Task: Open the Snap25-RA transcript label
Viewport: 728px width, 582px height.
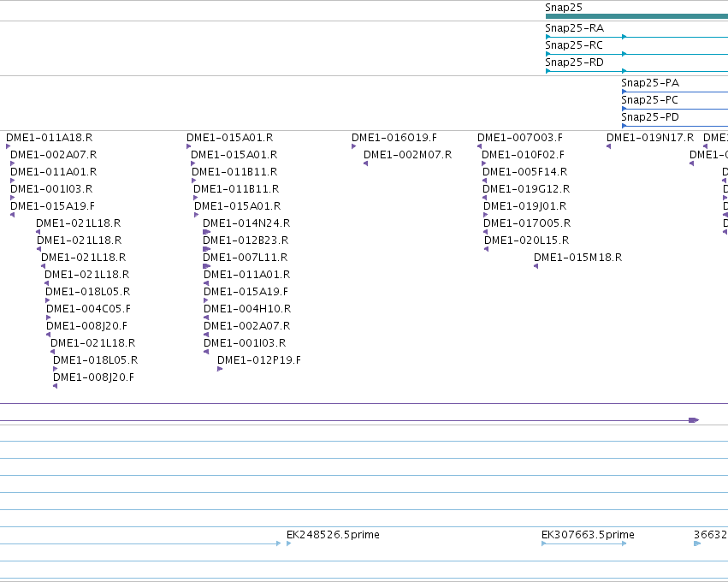Action: (574, 28)
